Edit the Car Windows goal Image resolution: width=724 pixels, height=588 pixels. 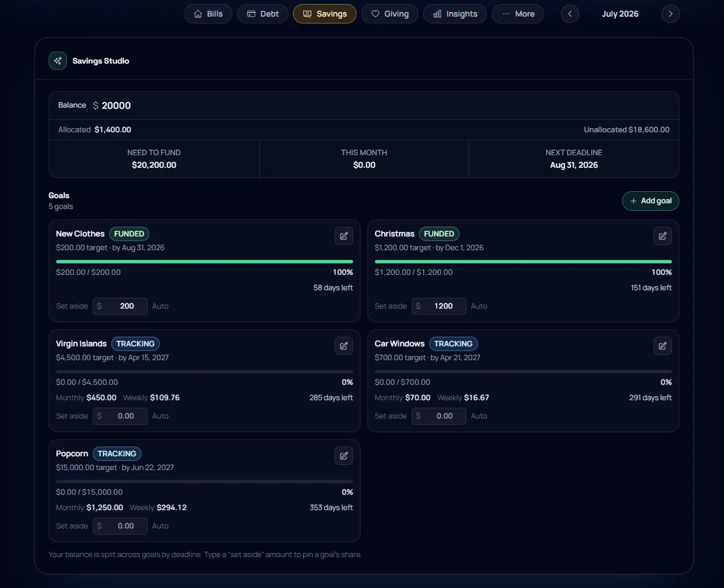(663, 346)
